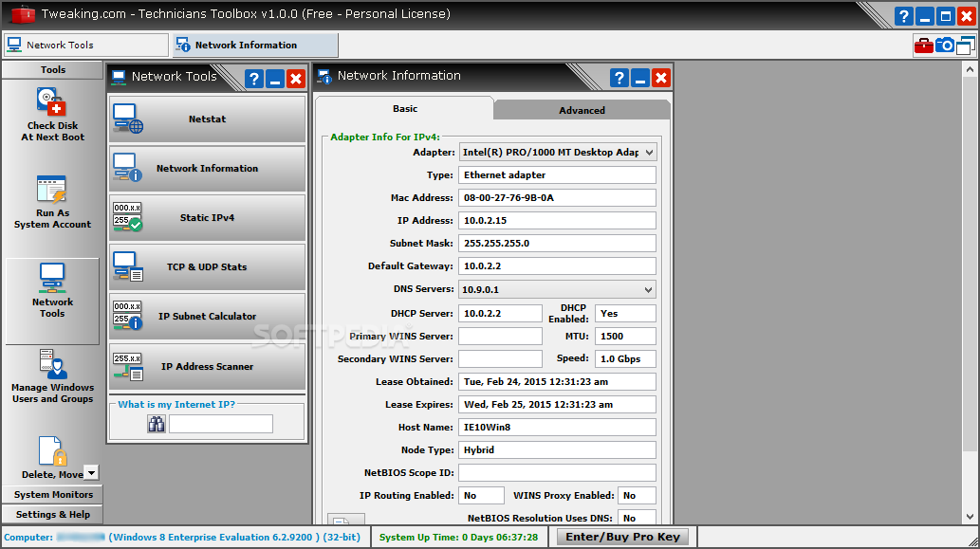Expand the Tools sidebar section
980x549 pixels.
52,69
